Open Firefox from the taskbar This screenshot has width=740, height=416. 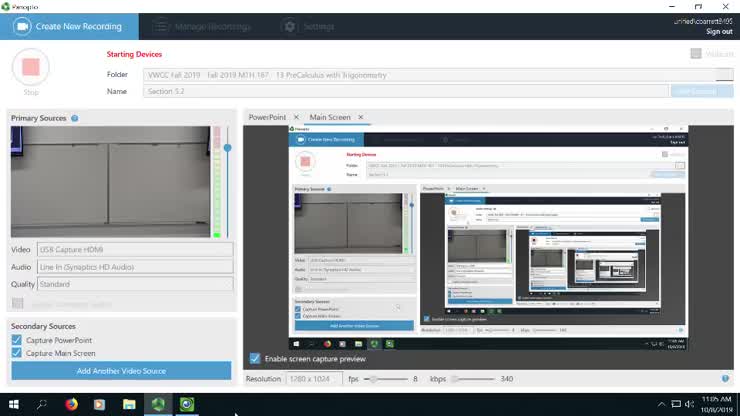pos(71,404)
